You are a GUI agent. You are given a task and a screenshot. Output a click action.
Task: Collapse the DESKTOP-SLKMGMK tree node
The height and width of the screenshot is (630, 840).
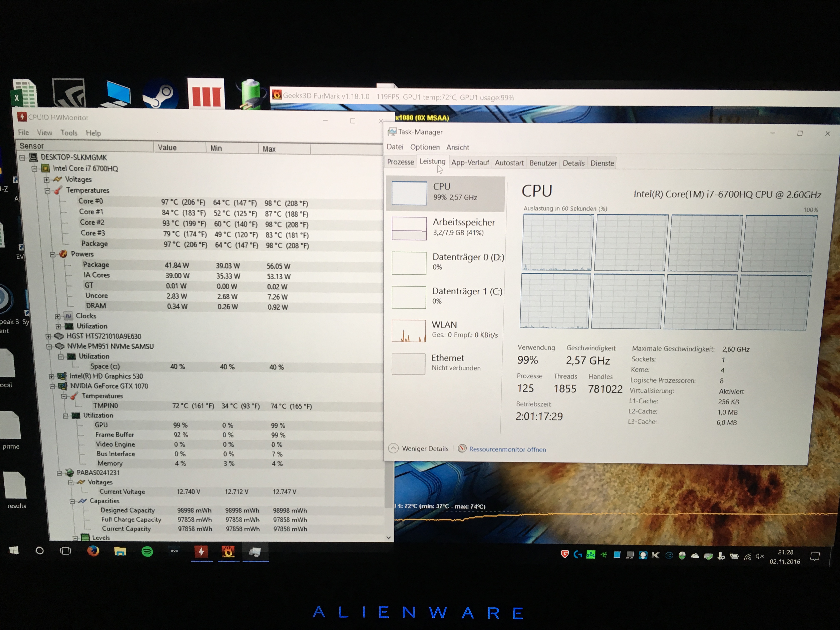[22, 157]
